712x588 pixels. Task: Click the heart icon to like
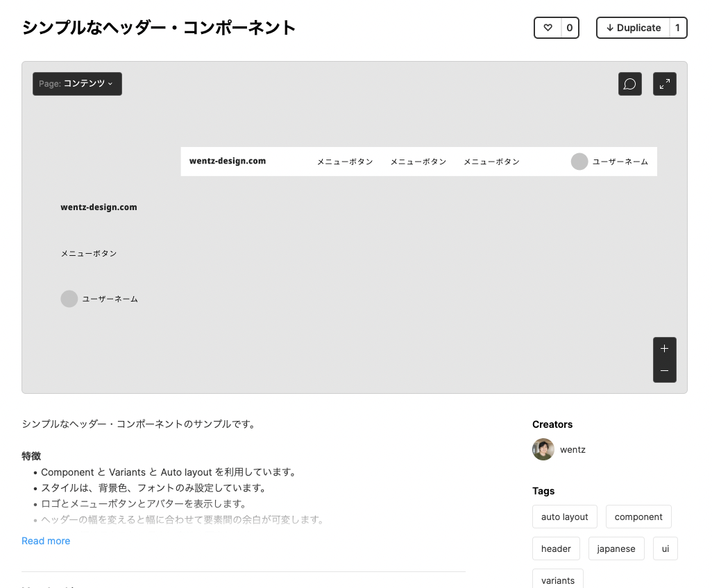point(548,27)
